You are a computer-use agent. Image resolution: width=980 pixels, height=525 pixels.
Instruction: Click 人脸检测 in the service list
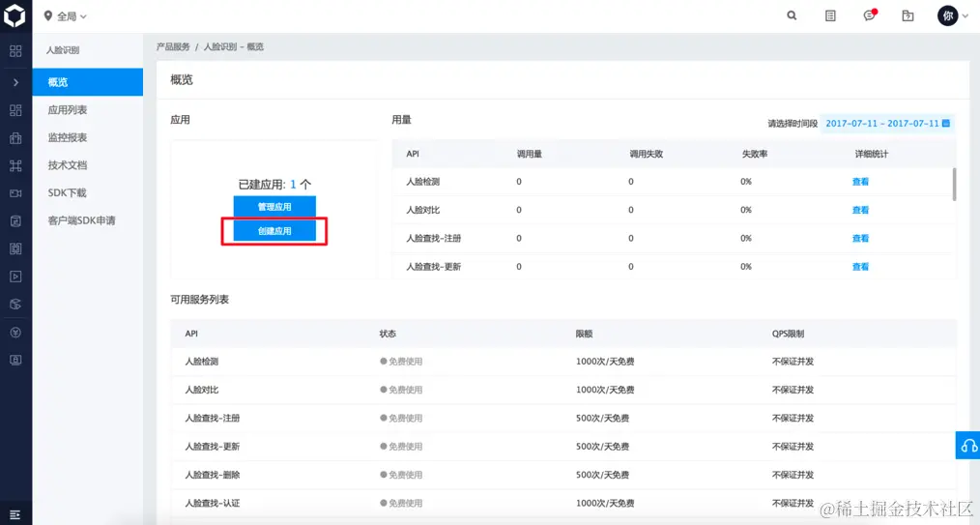201,362
